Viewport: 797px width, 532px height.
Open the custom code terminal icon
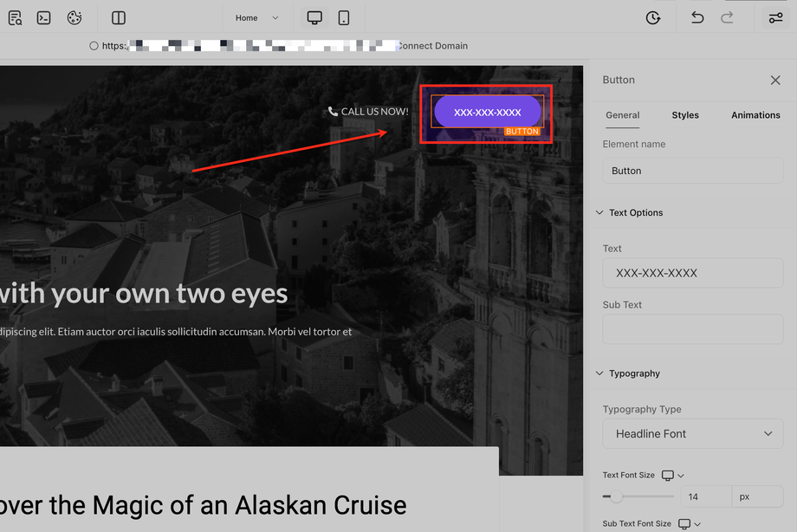pyautogui.click(x=43, y=18)
